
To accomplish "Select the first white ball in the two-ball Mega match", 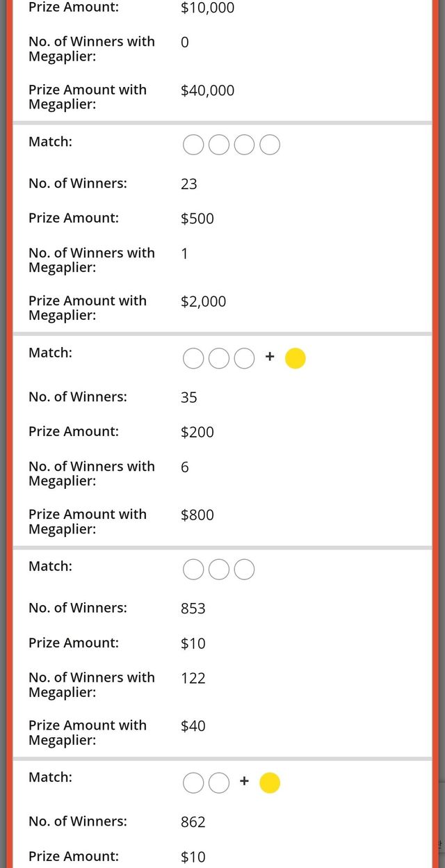I will coord(193,783).
